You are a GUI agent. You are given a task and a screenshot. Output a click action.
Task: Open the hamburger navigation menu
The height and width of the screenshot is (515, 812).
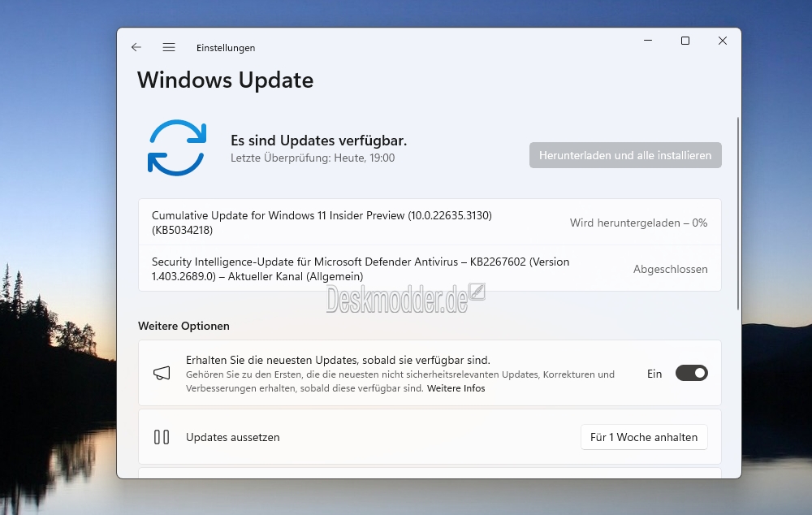coord(169,47)
